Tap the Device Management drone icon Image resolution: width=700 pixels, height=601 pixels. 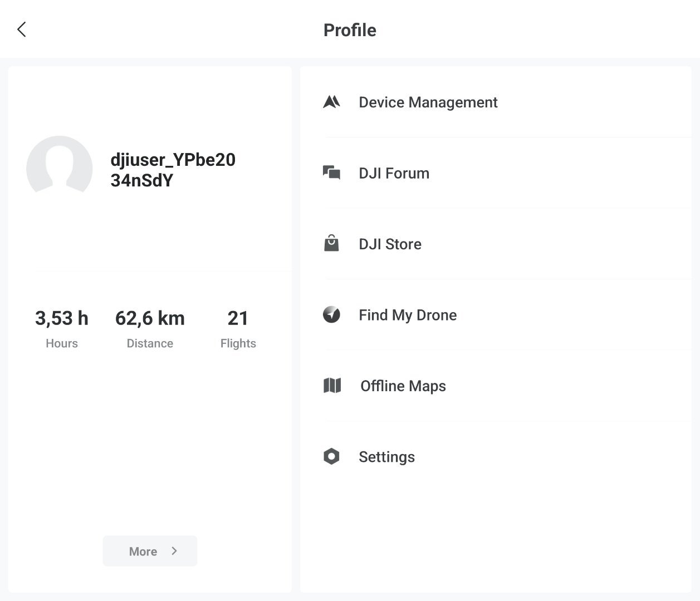(x=331, y=102)
